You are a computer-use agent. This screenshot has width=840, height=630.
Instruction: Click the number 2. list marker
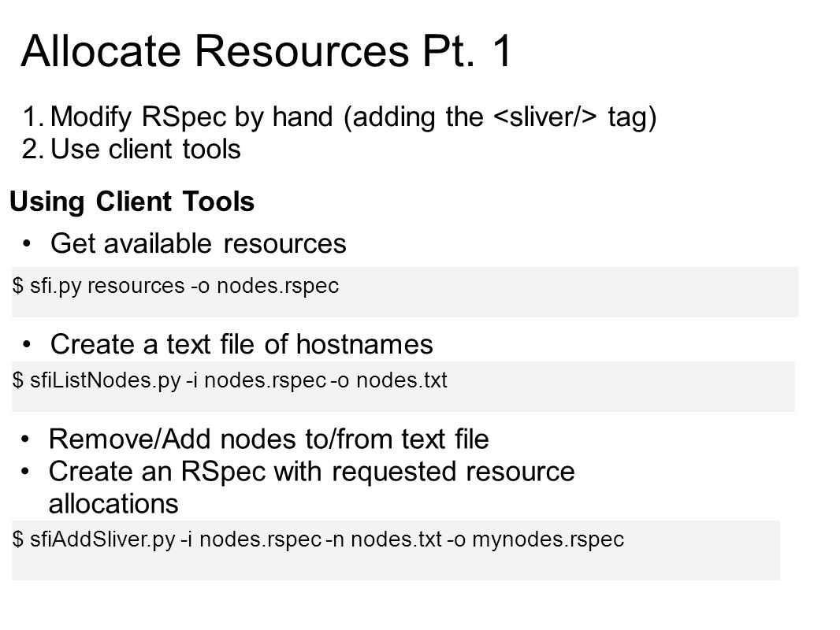pos(33,150)
